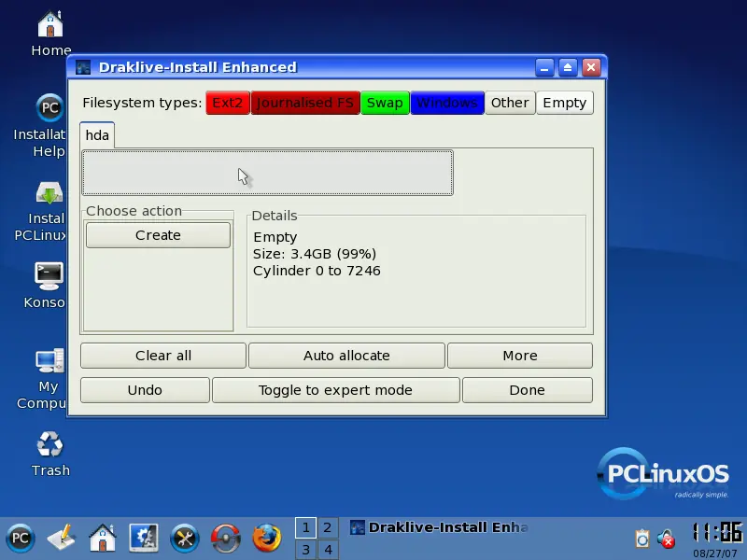Click the muted volume tray icon

666,539
